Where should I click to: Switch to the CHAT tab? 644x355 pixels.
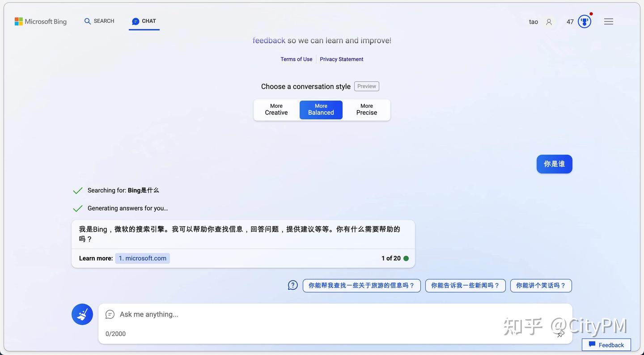point(144,21)
